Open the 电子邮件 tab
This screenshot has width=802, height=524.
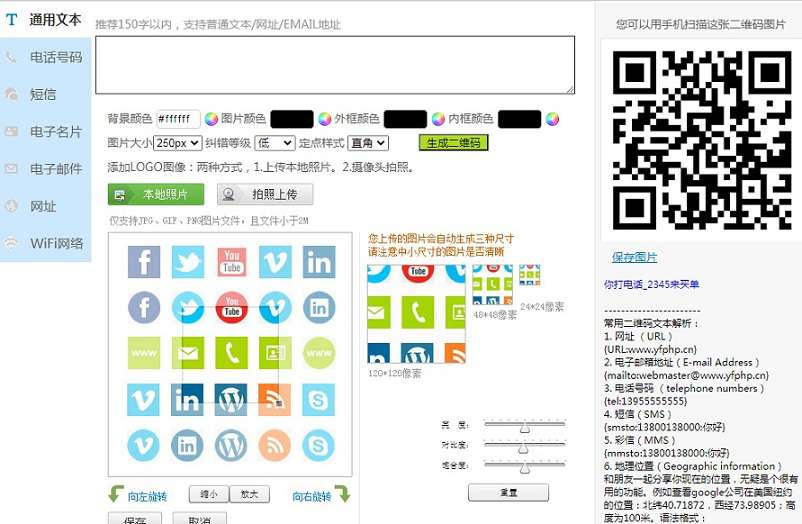click(45, 169)
